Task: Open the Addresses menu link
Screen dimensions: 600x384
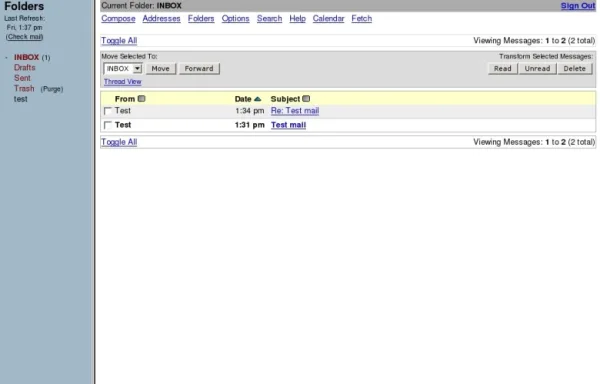Action: click(x=161, y=18)
